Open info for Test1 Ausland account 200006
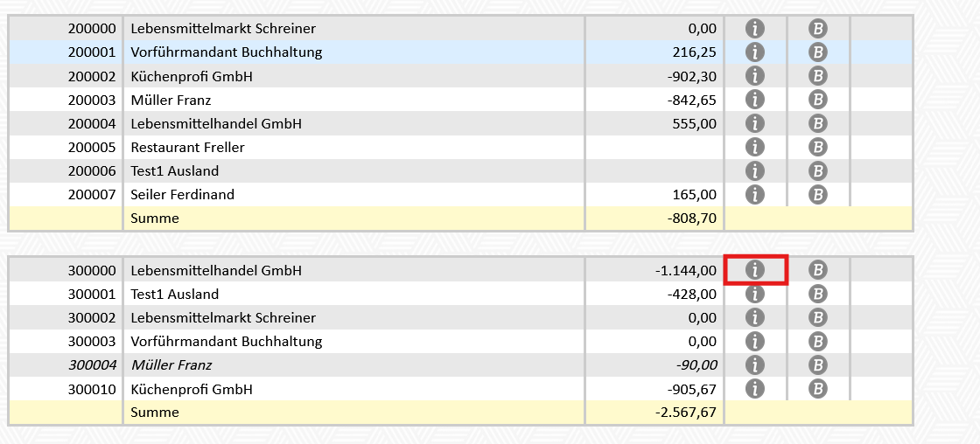 point(754,170)
